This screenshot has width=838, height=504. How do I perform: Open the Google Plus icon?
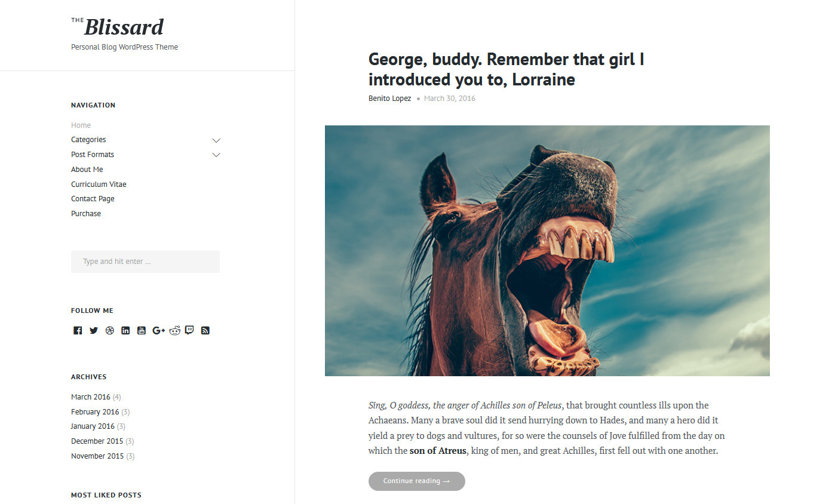[158, 330]
